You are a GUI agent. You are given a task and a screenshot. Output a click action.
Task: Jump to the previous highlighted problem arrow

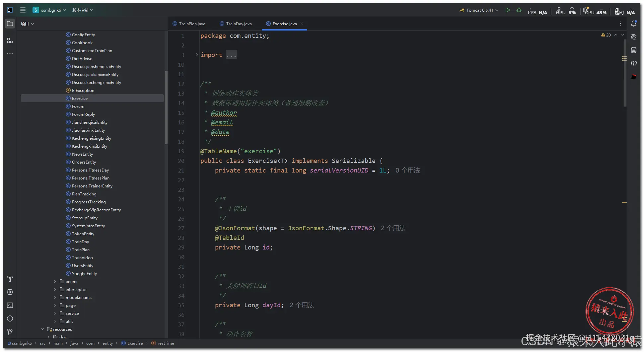point(616,35)
